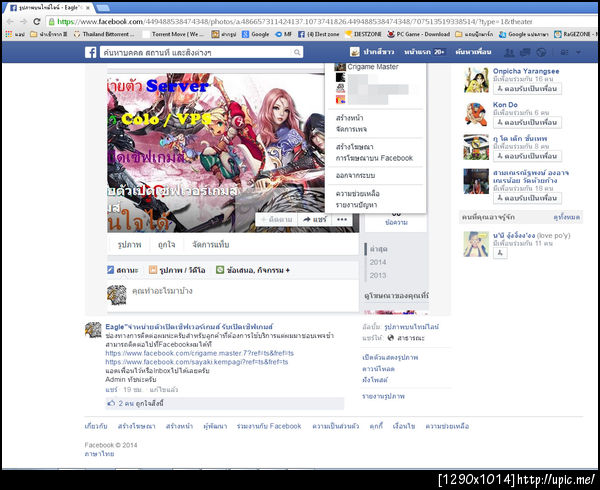Click the browser address bar URL
Viewport: 600px width, 490px height.
(x=295, y=22)
